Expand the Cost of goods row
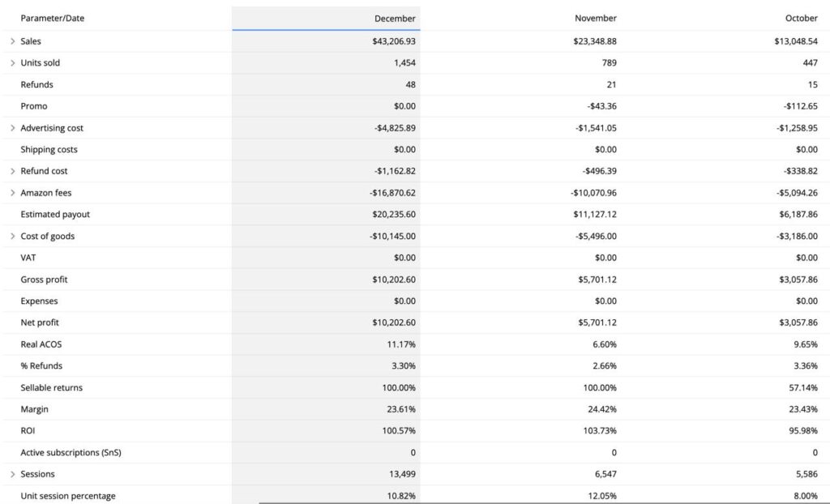The image size is (830, 504). click(x=12, y=237)
